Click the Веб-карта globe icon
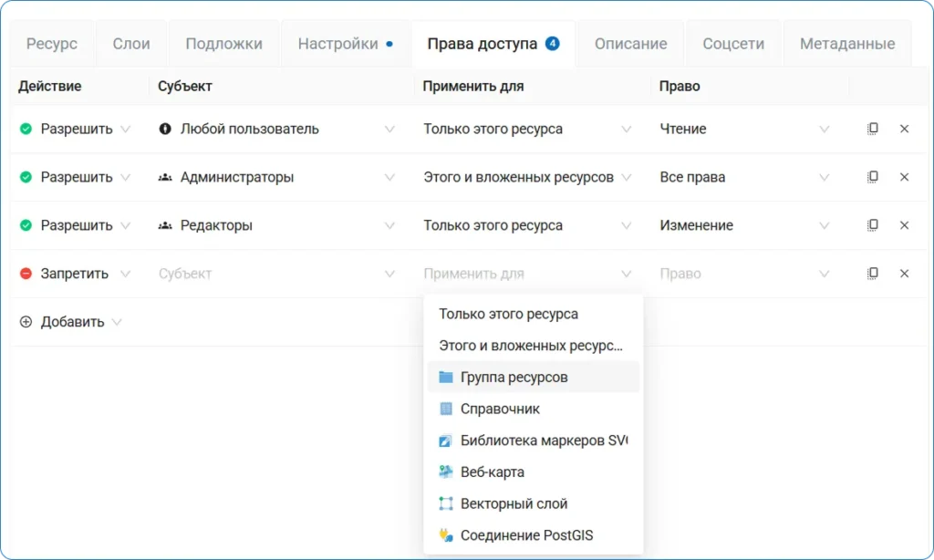Screen dimensions: 934x560 point(448,472)
